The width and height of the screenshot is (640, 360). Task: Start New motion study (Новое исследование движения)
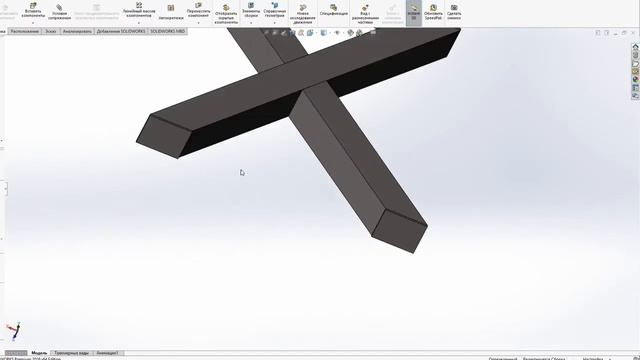click(x=303, y=13)
